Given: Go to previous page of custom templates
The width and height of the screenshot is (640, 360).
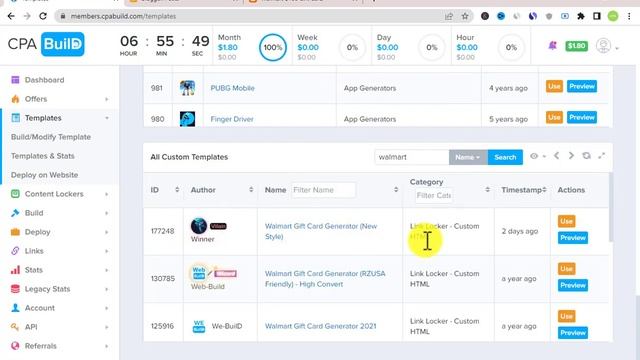Looking at the screenshot, I should [556, 156].
